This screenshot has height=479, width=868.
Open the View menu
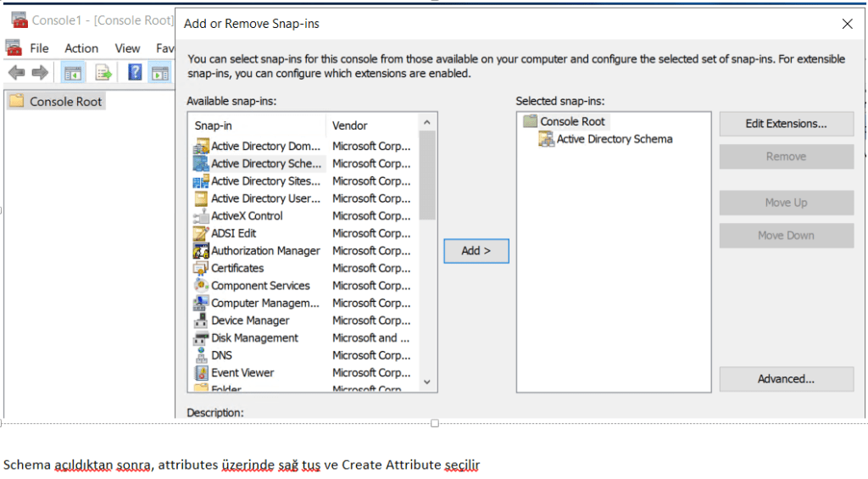(127, 48)
